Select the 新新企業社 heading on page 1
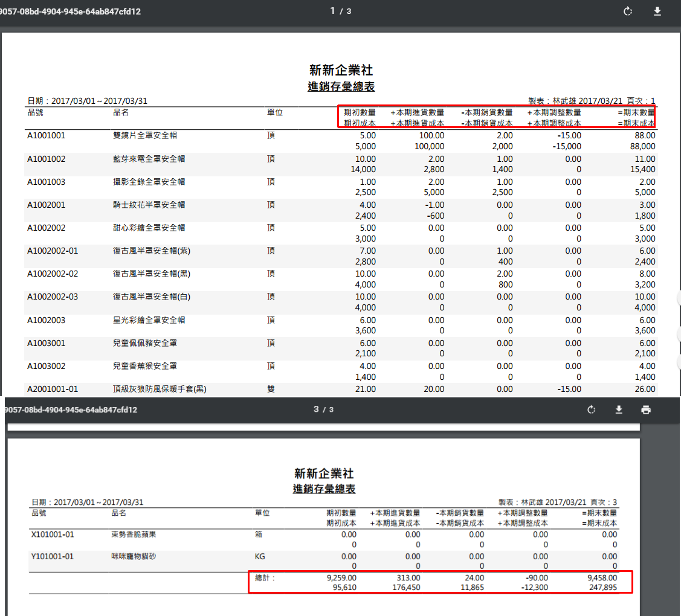The image size is (681, 616). [341, 70]
